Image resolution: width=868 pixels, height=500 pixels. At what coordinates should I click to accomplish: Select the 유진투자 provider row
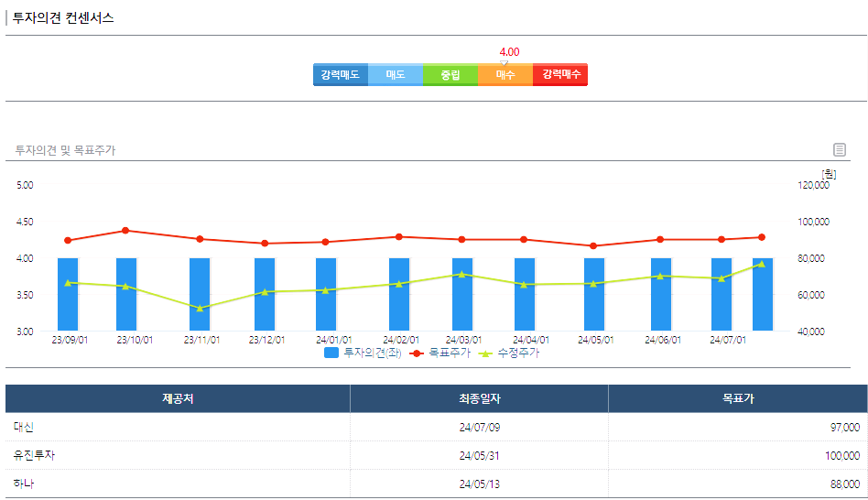436,455
